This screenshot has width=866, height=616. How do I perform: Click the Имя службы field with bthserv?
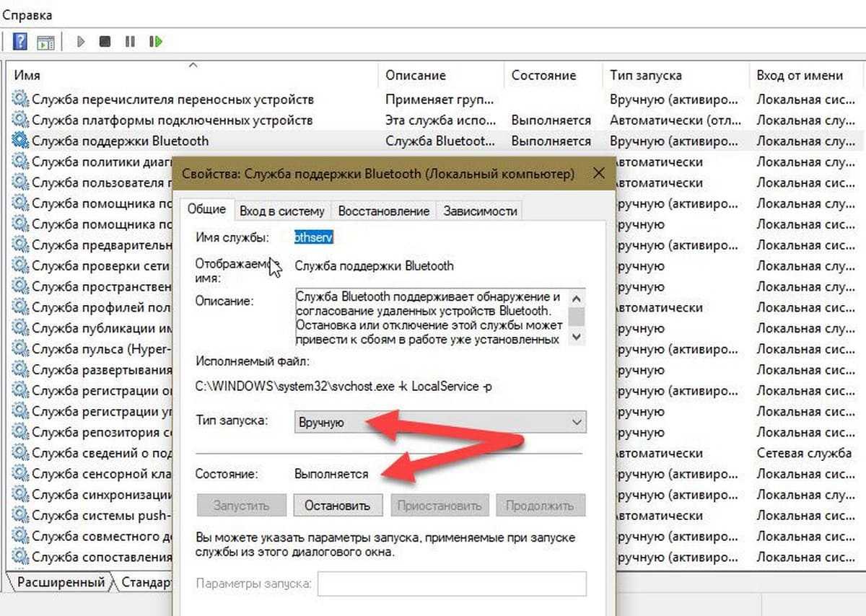pos(313,237)
